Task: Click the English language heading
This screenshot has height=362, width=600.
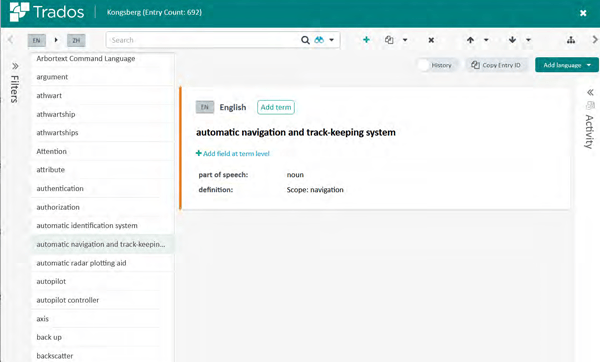Action: pos(233,108)
